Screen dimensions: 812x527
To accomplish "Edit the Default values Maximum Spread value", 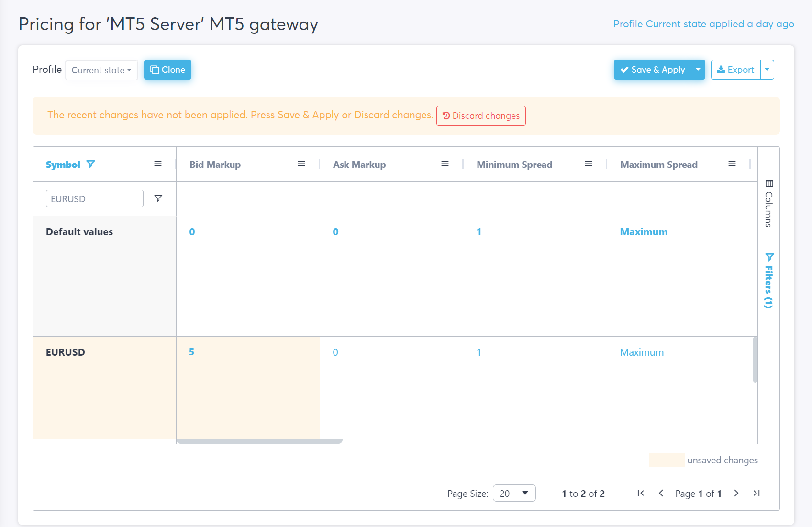I will tap(644, 232).
